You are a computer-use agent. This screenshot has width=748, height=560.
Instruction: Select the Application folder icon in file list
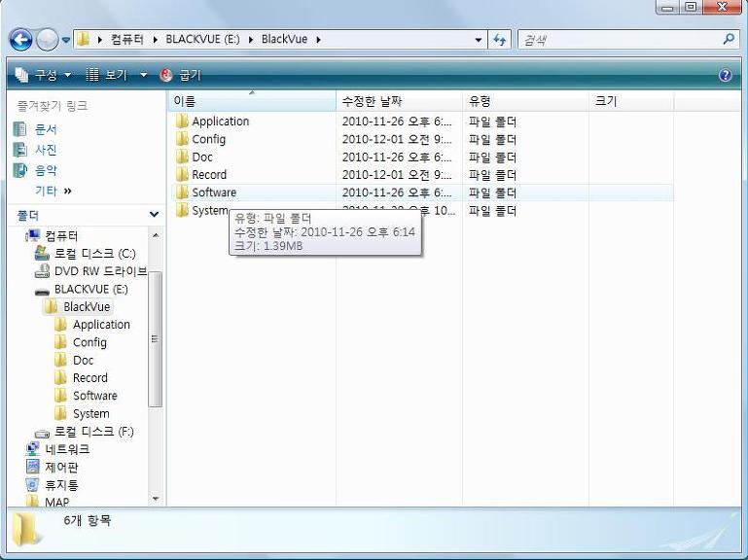click(x=182, y=122)
